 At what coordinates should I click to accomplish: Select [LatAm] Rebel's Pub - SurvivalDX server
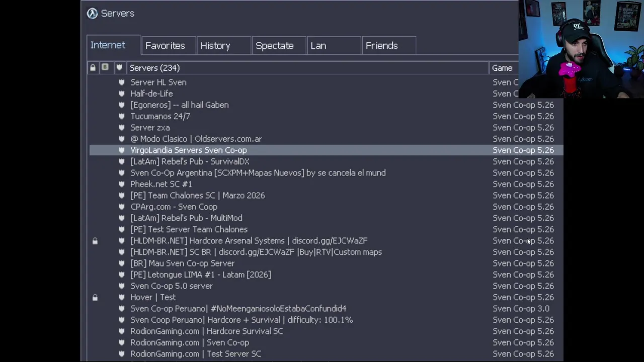(190, 161)
